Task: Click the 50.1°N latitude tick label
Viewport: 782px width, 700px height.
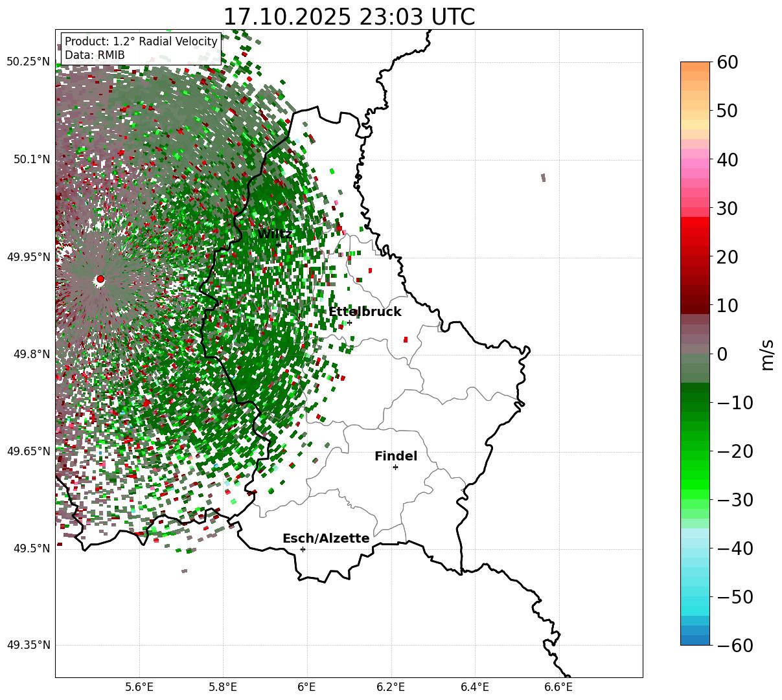Action: (31, 159)
